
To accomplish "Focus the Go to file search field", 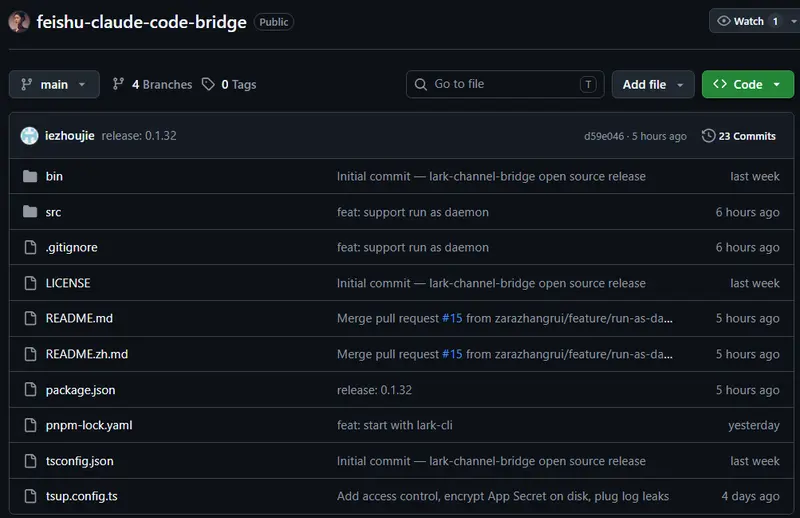I will pos(505,84).
